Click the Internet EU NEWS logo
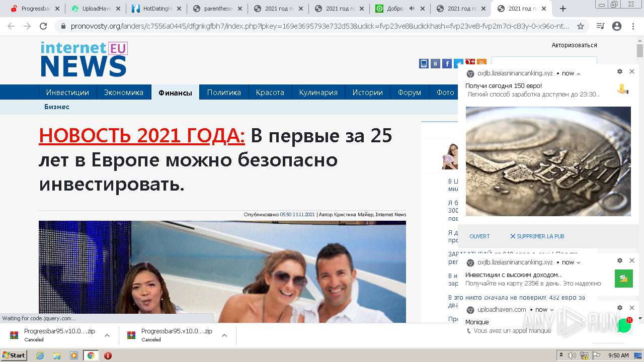This screenshot has height=362, width=644. coord(84,59)
